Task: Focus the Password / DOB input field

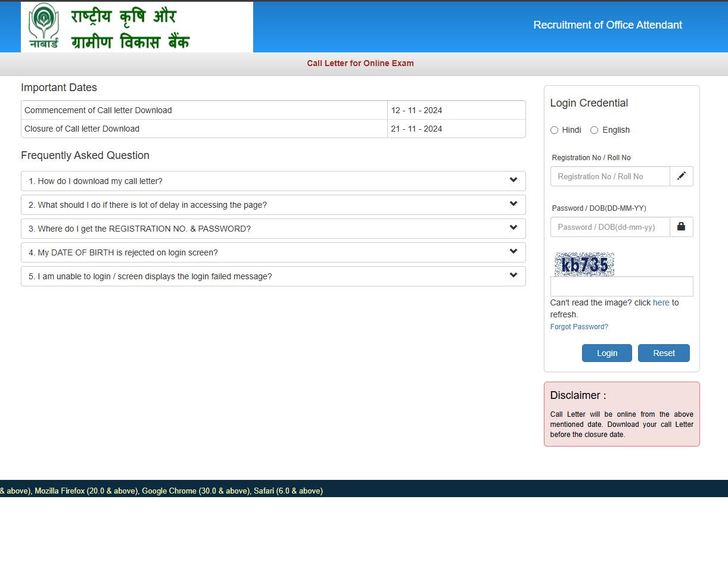Action: tap(610, 227)
